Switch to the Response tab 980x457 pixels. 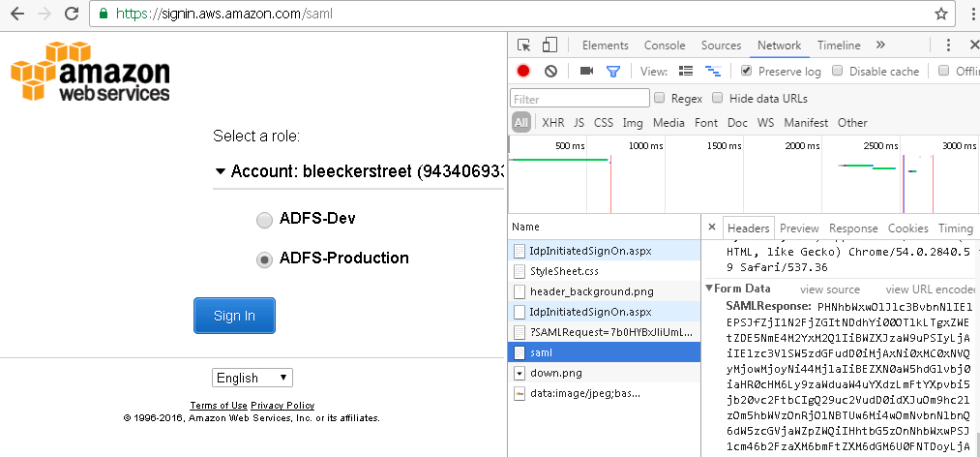pyautogui.click(x=853, y=228)
